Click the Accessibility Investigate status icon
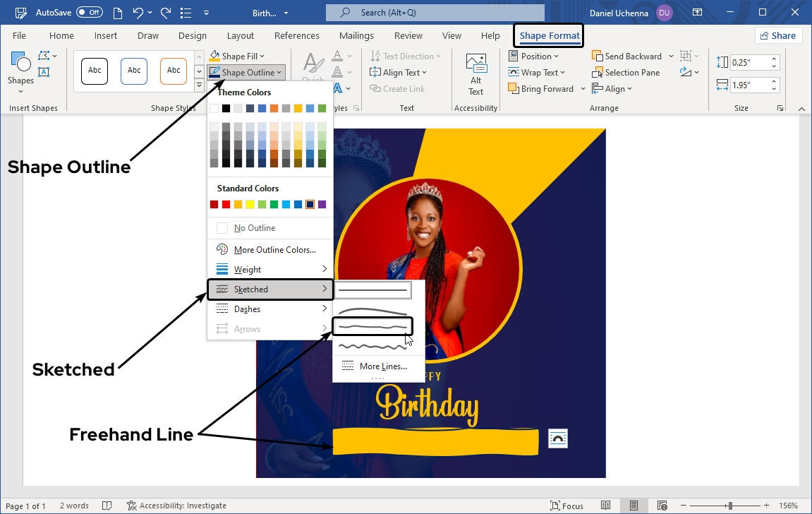The height and width of the screenshot is (514, 812). (x=132, y=506)
